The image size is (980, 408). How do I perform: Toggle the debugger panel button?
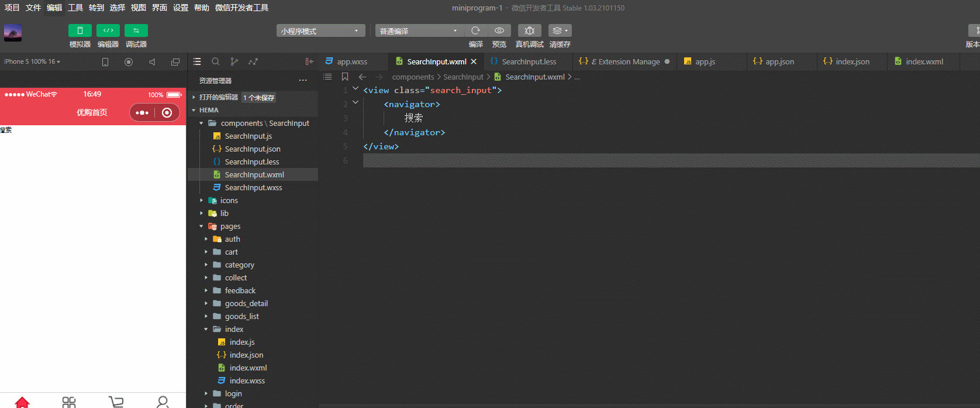136,30
